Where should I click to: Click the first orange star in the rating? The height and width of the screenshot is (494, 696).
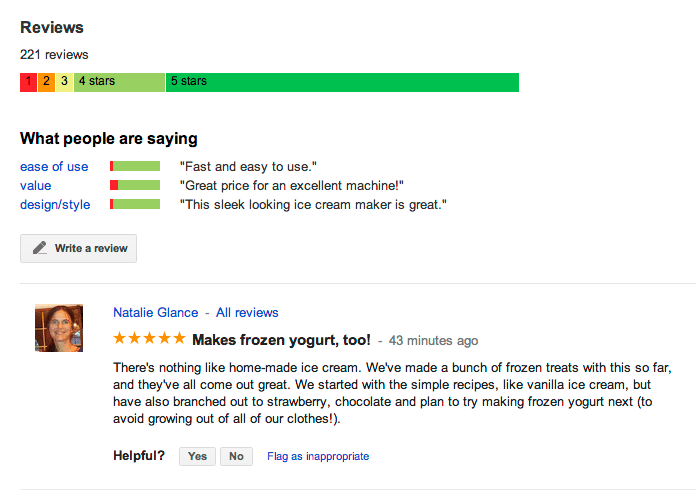[119, 338]
